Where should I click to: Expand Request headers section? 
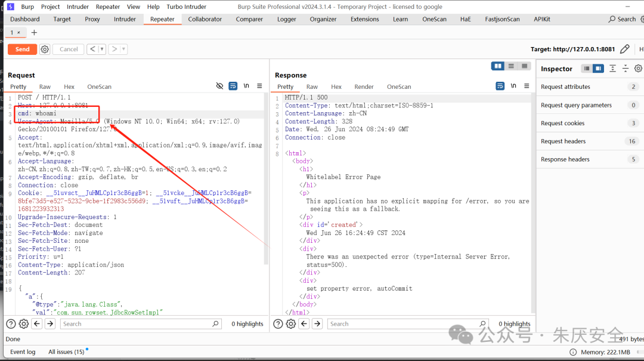click(590, 141)
